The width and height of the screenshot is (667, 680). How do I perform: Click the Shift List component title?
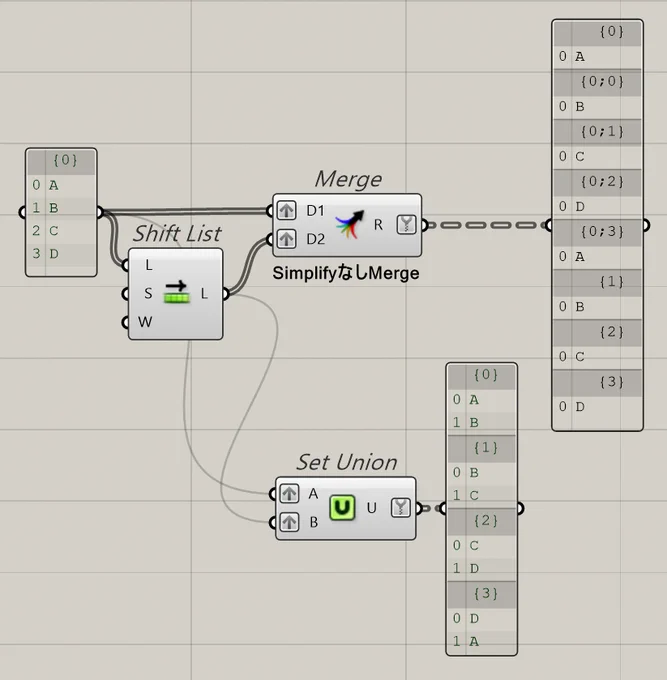(x=177, y=234)
